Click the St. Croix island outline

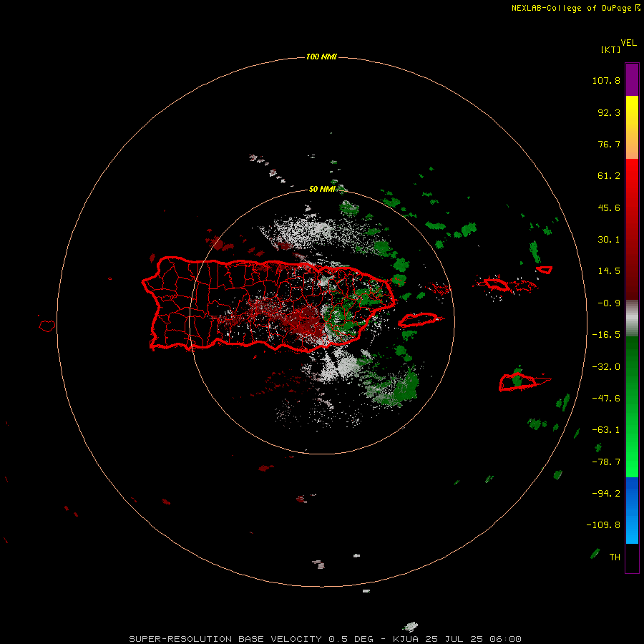click(525, 382)
